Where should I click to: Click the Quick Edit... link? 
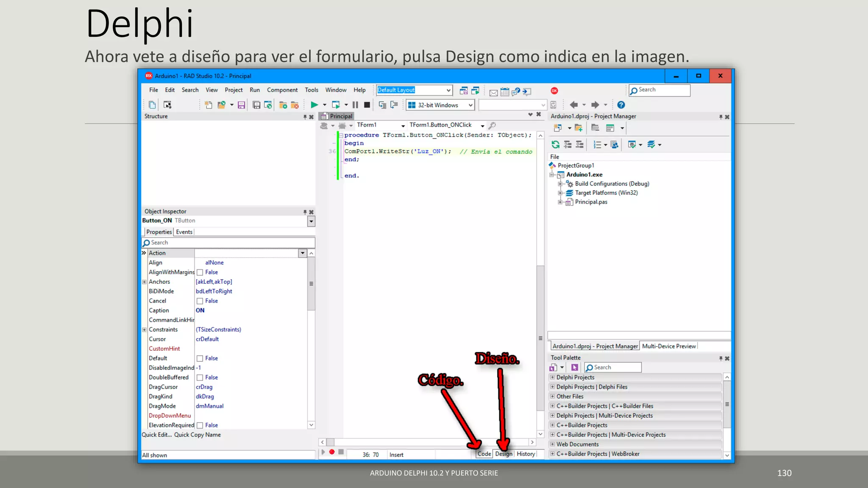[156, 435]
